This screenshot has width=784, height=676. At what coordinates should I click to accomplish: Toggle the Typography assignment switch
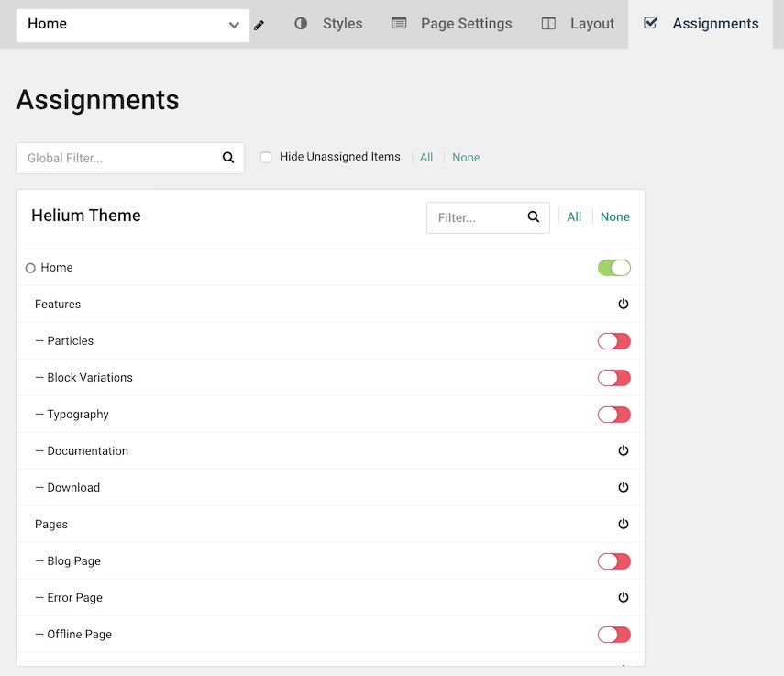(x=614, y=415)
